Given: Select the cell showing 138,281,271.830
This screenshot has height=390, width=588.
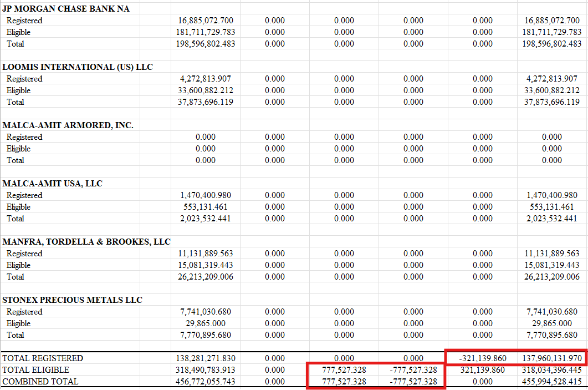Looking at the screenshot, I should click(206, 358).
